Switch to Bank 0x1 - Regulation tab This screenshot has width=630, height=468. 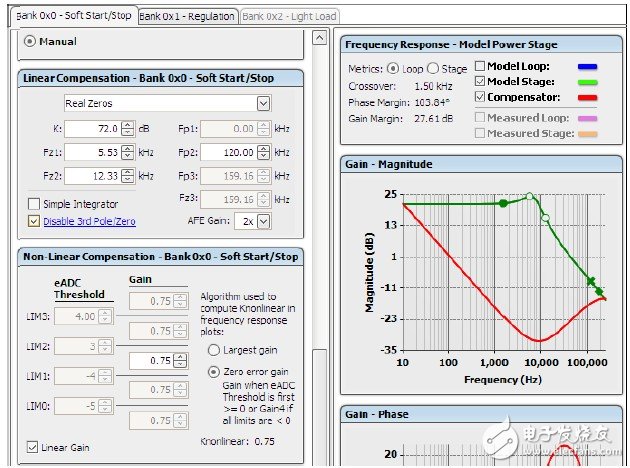point(187,16)
